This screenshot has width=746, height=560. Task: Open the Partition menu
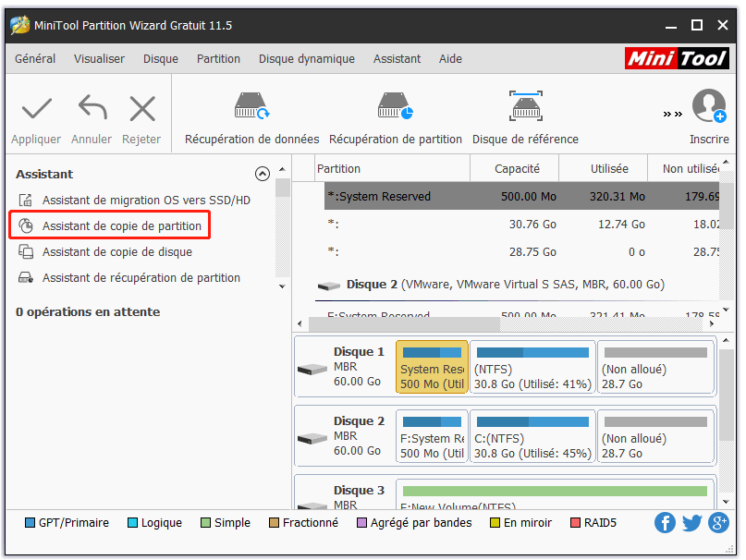click(x=218, y=58)
